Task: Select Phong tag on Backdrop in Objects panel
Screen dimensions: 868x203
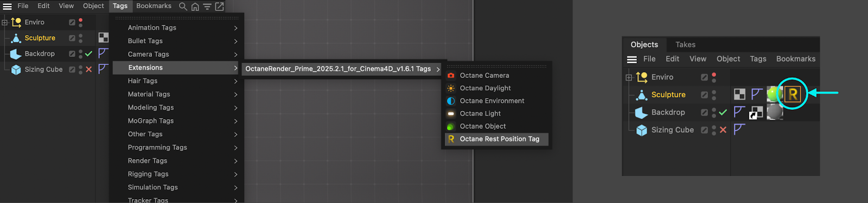Action: tap(739, 112)
